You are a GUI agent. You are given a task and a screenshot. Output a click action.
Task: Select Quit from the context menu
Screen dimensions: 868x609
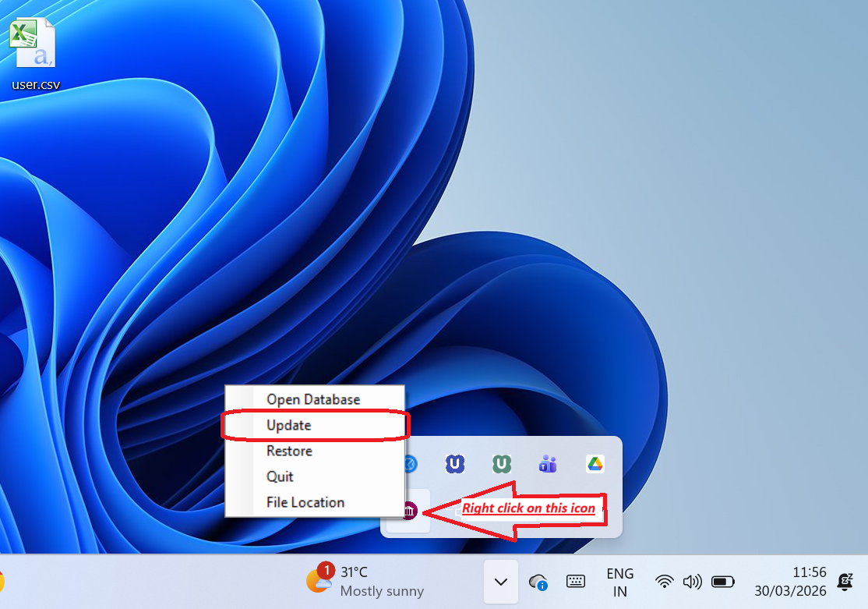pyautogui.click(x=280, y=476)
